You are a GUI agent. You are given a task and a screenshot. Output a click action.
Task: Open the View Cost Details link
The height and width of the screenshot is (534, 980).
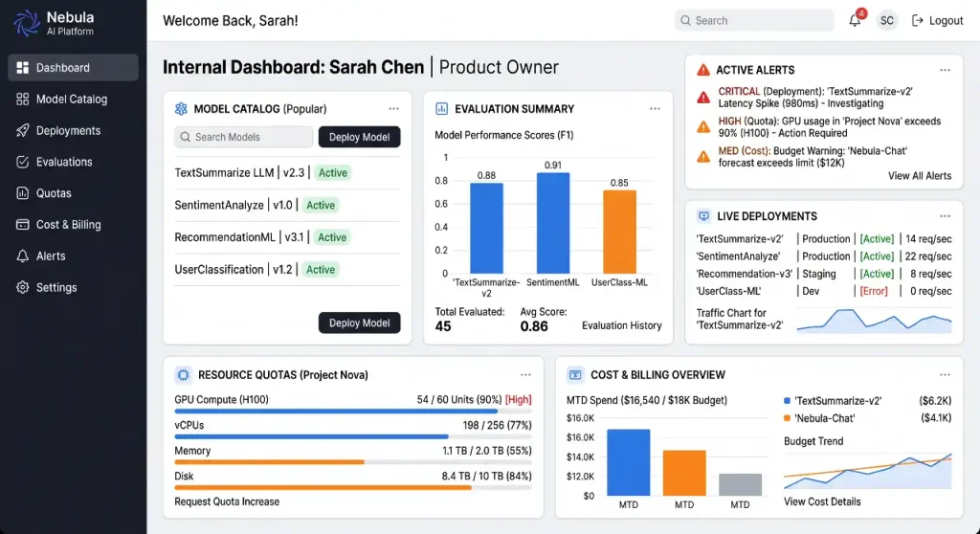coord(822,501)
